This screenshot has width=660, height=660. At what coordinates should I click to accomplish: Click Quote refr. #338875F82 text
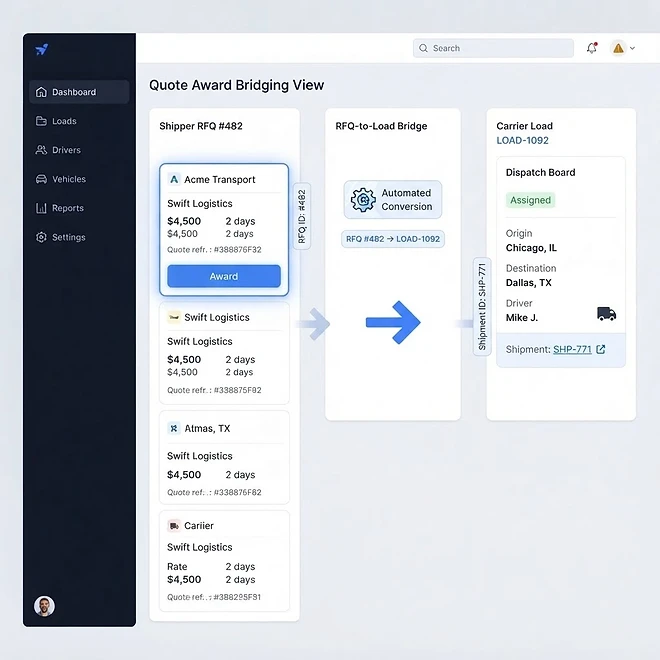coord(214,390)
